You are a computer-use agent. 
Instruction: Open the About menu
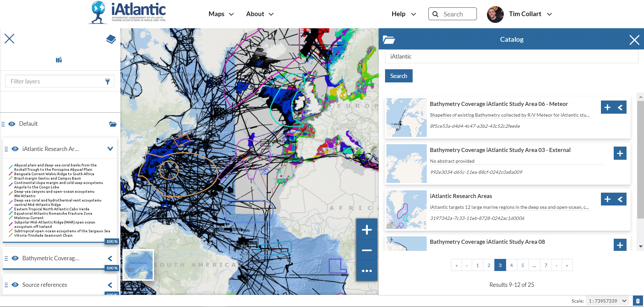click(x=260, y=14)
